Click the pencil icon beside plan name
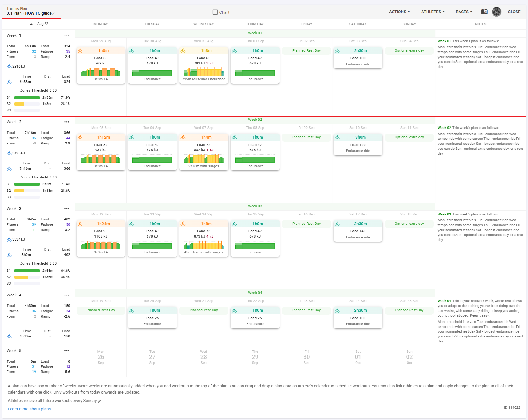528x420 pixels. [54, 14]
